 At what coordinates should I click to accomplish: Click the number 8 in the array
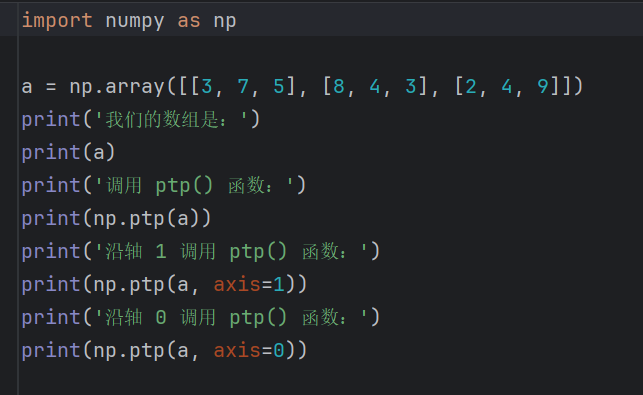tap(339, 87)
